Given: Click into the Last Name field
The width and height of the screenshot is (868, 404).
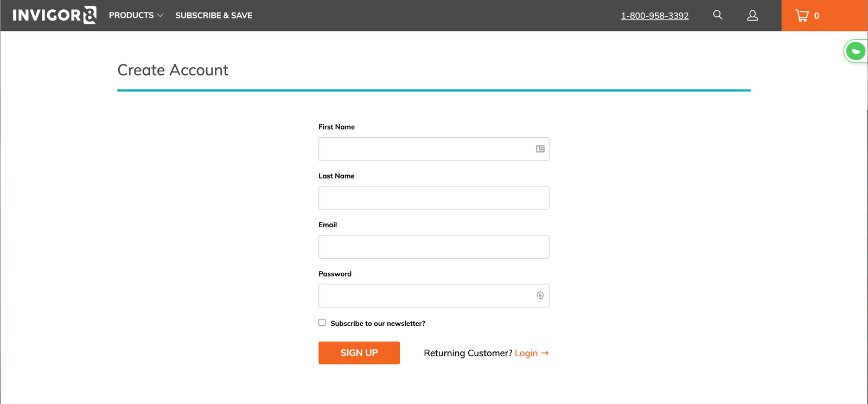Looking at the screenshot, I should [433, 198].
